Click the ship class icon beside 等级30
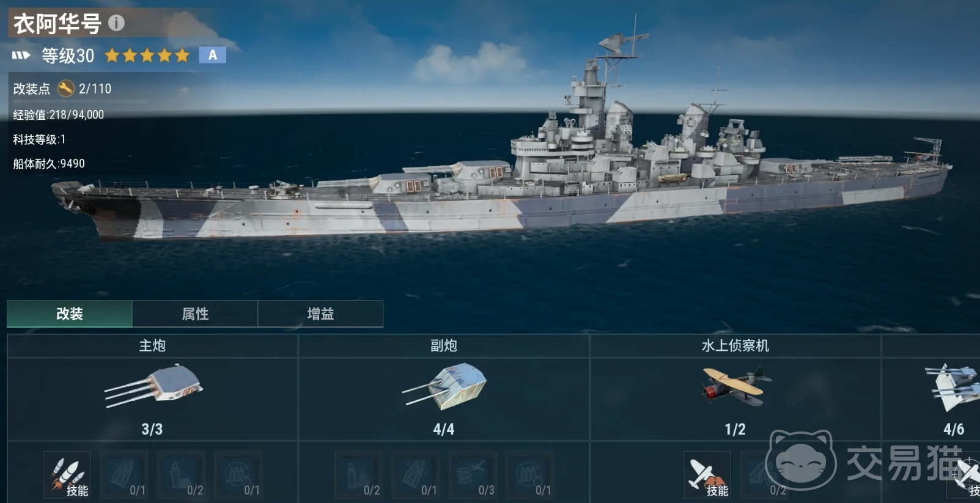The image size is (980, 503). (21, 56)
